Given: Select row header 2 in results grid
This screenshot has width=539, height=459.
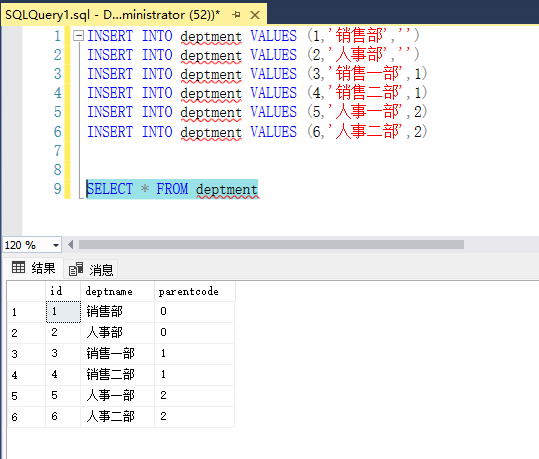Looking at the screenshot, I should coord(26,332).
